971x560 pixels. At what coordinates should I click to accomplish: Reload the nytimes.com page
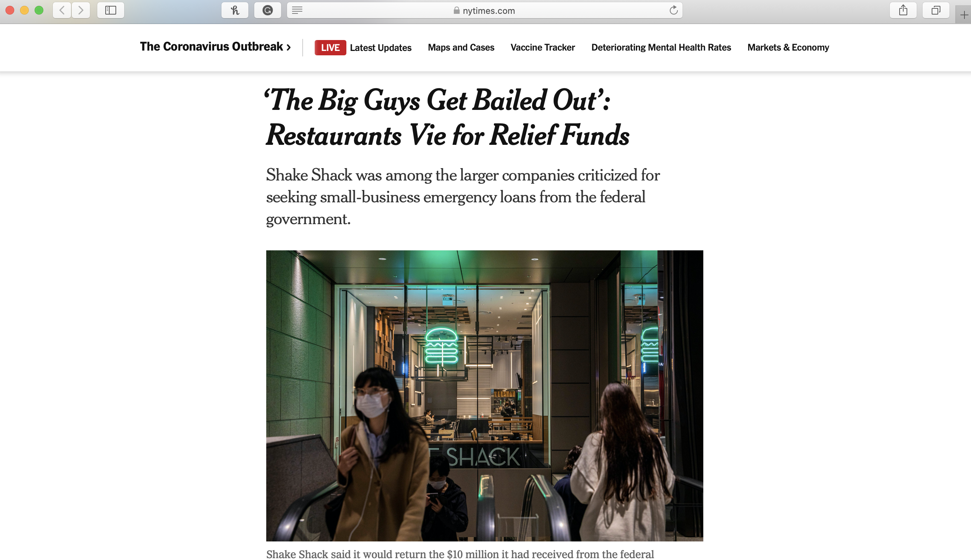click(x=673, y=11)
